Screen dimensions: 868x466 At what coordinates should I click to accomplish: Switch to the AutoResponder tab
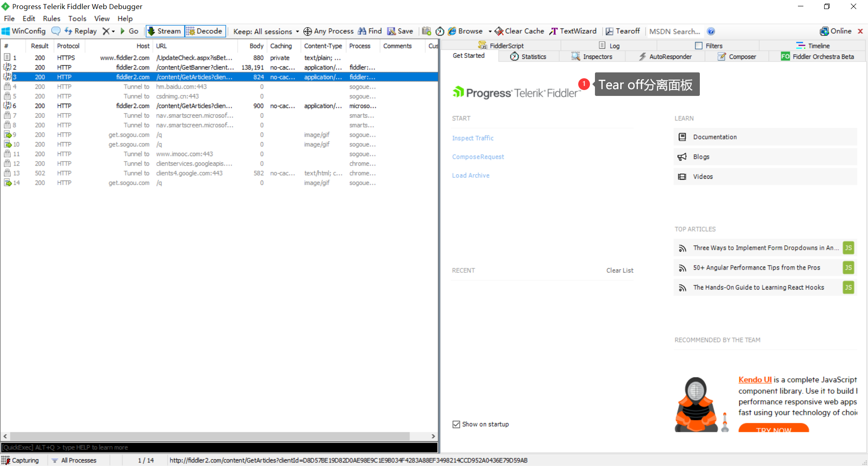pyautogui.click(x=665, y=57)
